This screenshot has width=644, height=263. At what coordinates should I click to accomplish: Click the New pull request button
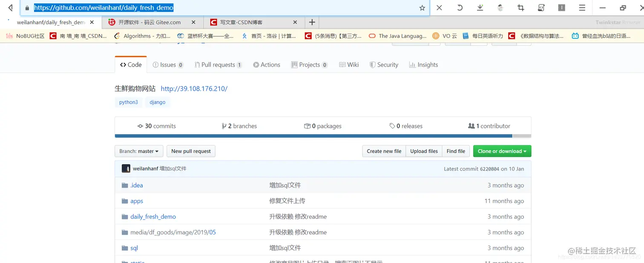tap(191, 151)
